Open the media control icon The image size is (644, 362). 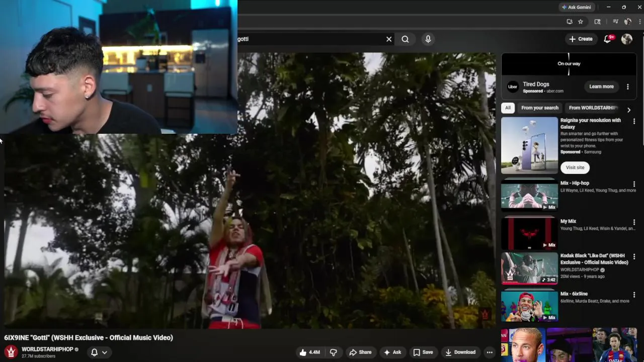(615, 22)
